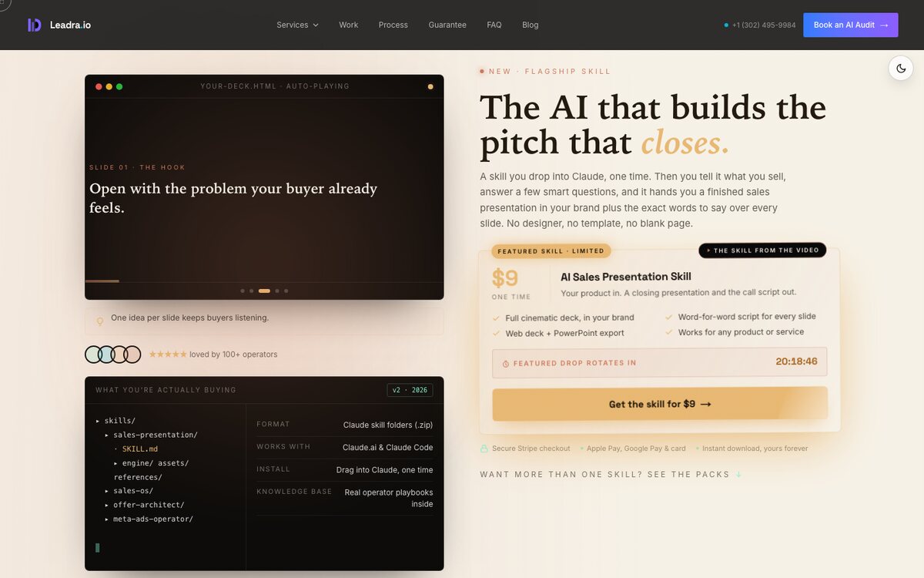The image size is (924, 578).
Task: Click the first operator avatar circle
Action: [x=93, y=355]
